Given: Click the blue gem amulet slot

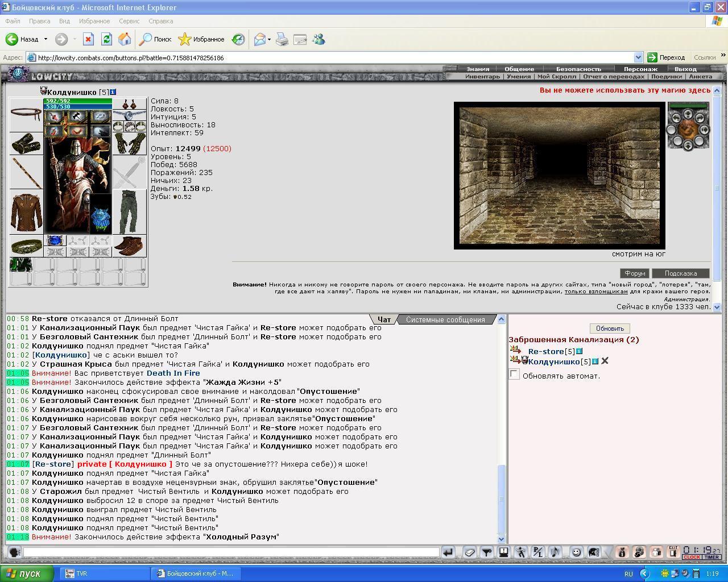Looking at the screenshot, I should (x=55, y=240).
